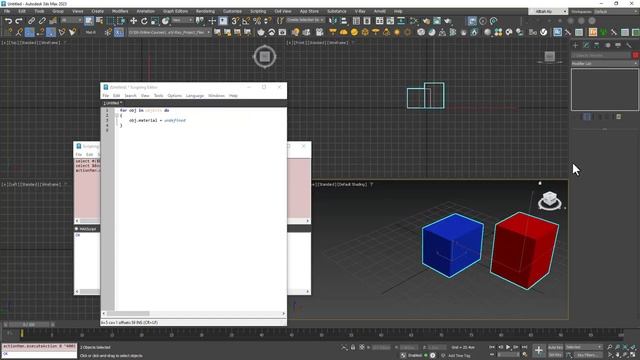The height and width of the screenshot is (360, 640).
Task: Expand the project path dropdown
Action: coord(169,32)
